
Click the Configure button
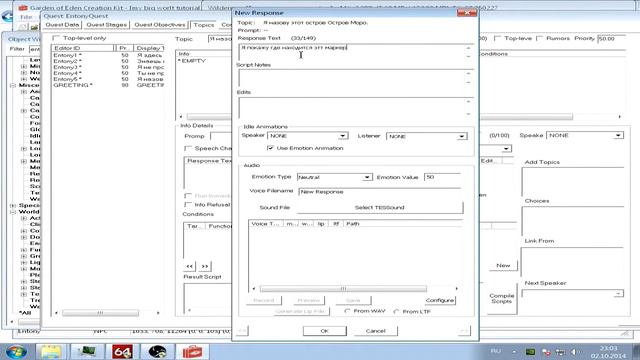click(440, 300)
